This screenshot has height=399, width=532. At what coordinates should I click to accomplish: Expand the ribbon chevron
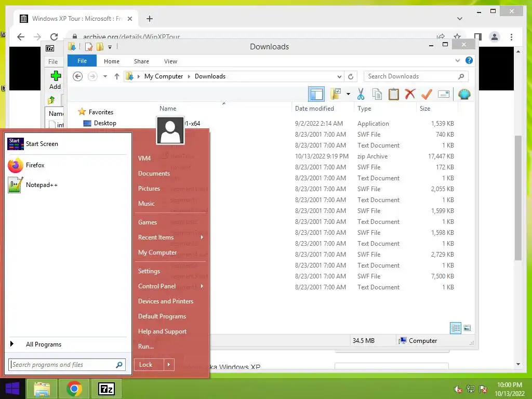(x=457, y=60)
